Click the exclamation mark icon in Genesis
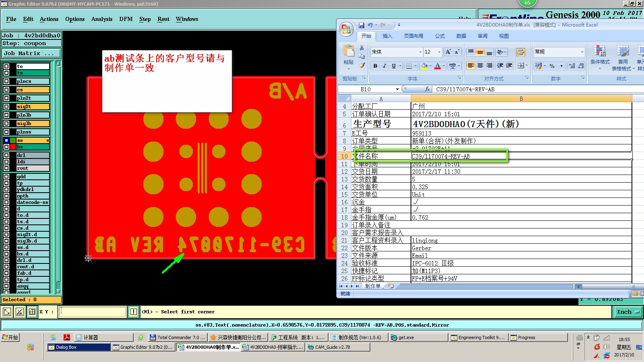This screenshot has width=644, height=362. [x=134, y=312]
